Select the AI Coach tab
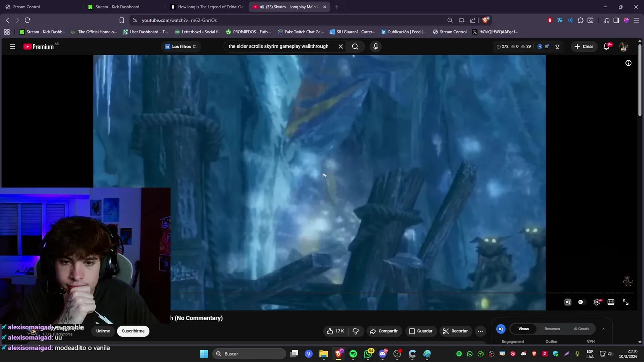Screen dimensions: 644x362 click(x=581, y=329)
